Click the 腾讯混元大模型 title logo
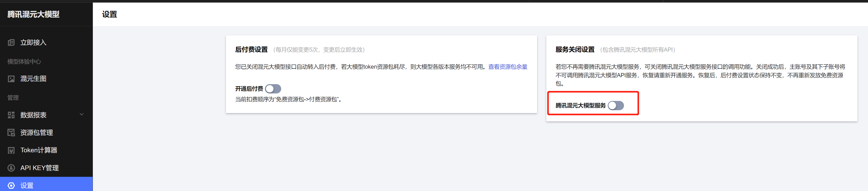 coord(33,14)
